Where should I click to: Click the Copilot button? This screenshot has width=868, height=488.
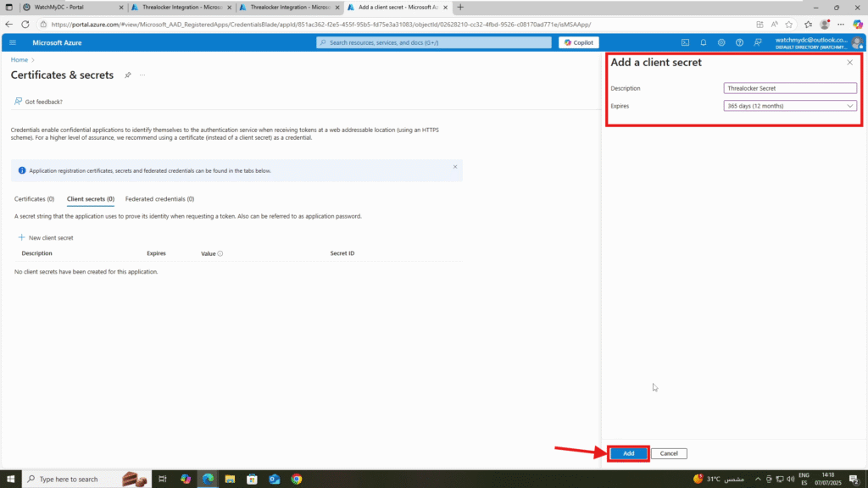point(578,42)
